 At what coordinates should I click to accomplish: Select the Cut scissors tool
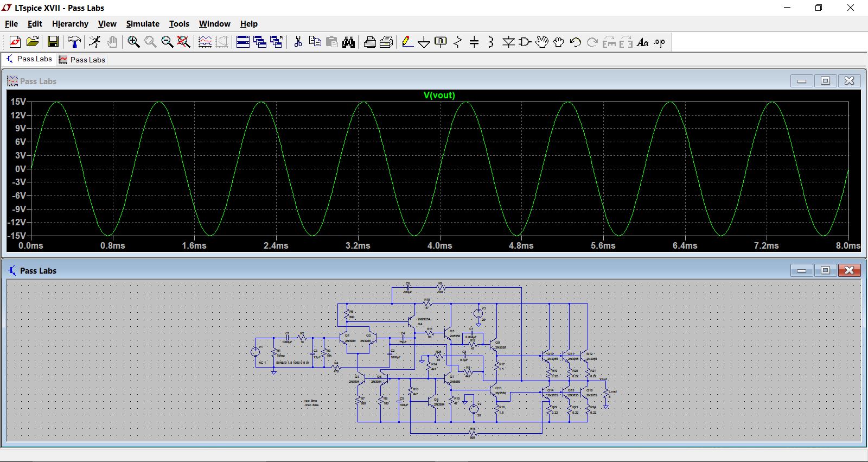[x=298, y=42]
